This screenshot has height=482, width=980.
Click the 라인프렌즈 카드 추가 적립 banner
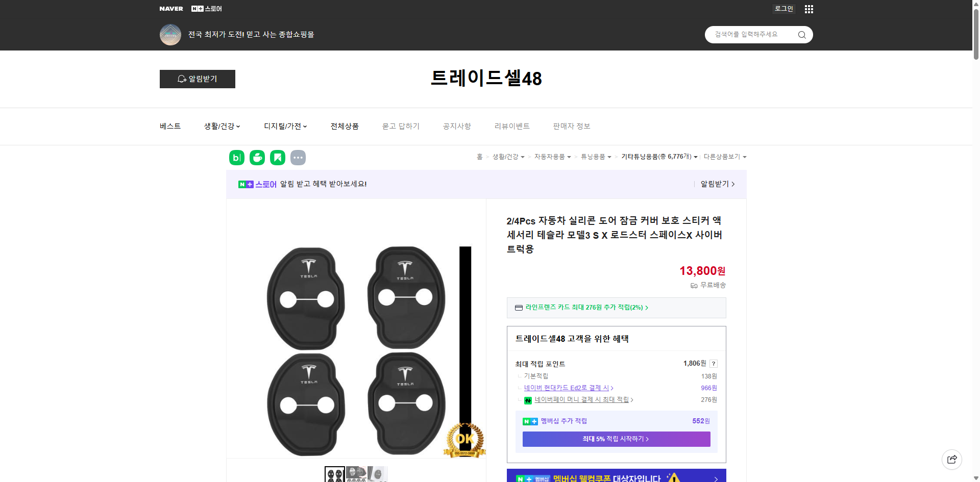coord(585,308)
